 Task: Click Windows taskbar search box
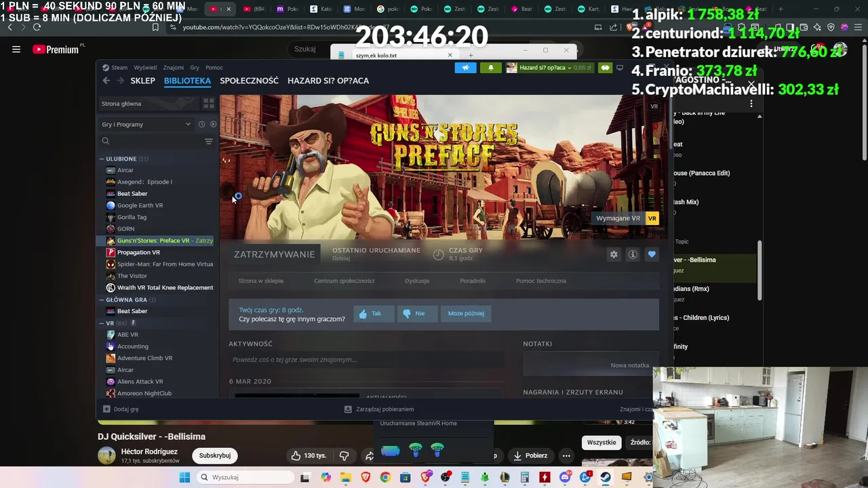point(245,477)
